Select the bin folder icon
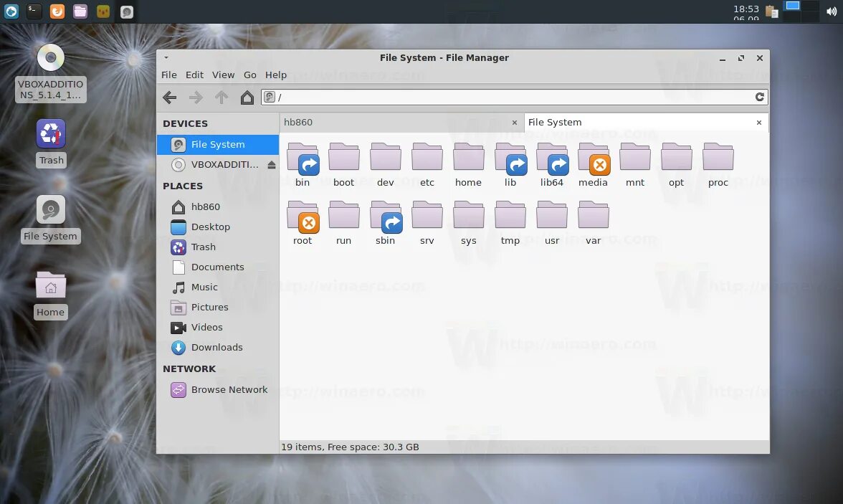This screenshot has height=504, width=843. click(x=303, y=158)
